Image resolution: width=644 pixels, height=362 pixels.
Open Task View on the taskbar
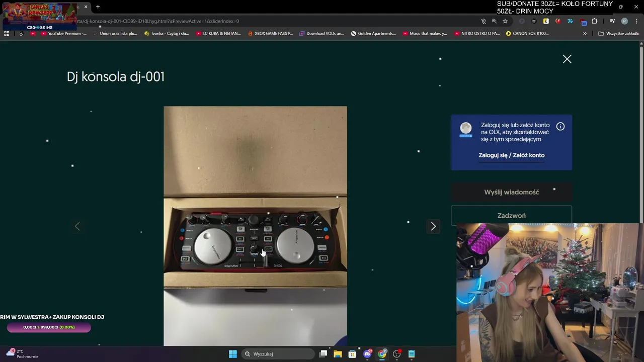coord(324,354)
